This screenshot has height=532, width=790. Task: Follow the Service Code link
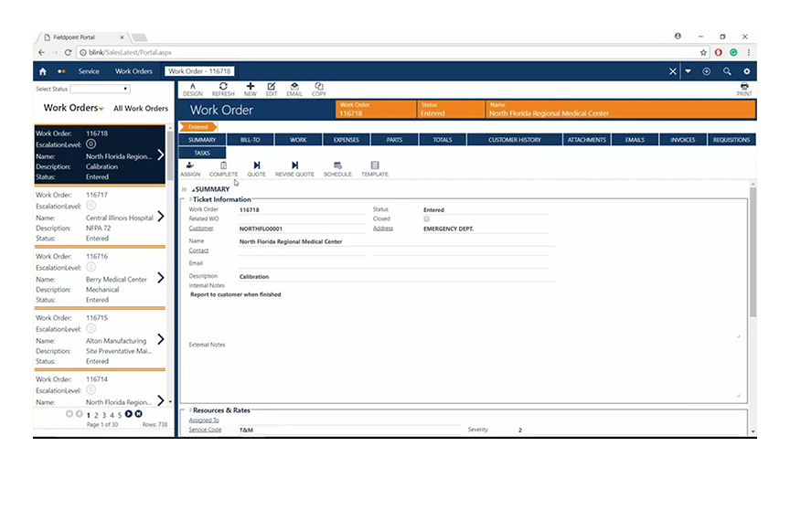click(x=205, y=429)
